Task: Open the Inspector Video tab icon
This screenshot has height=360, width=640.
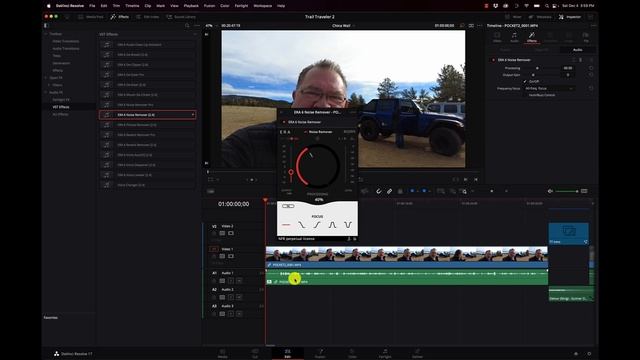Action: pos(497,37)
